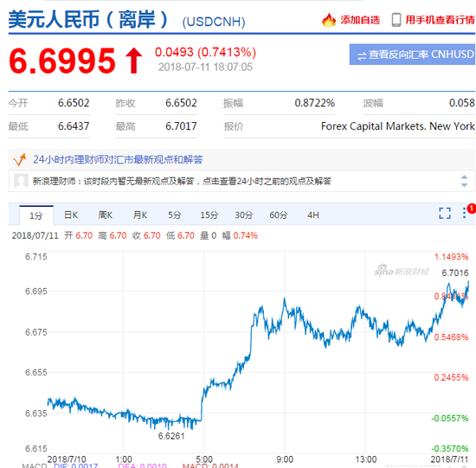Image resolution: width=476 pixels, height=468 pixels.
Task: Click the 幅 0.74% readout
Action: pyautogui.click(x=240, y=235)
